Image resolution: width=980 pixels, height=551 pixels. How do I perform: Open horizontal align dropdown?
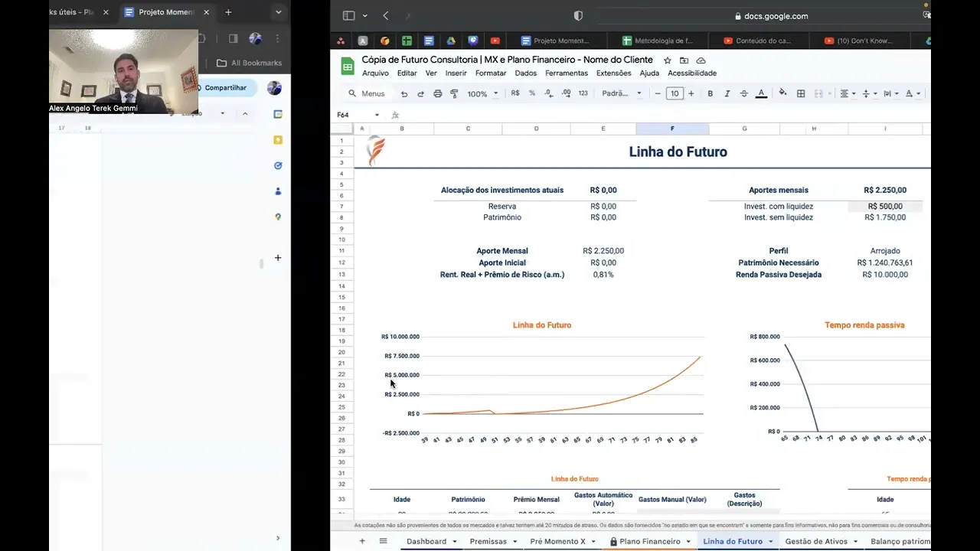[848, 93]
